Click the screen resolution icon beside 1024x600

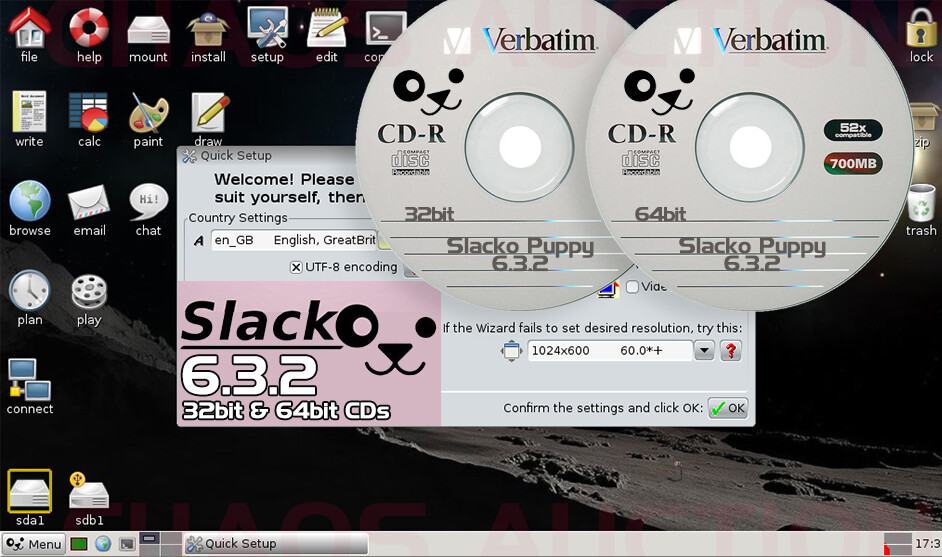[511, 350]
